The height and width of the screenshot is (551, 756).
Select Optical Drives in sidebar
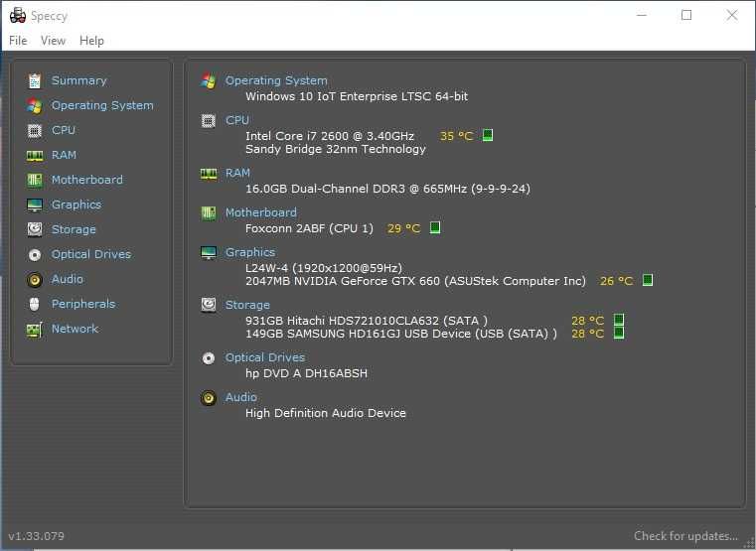coord(91,254)
